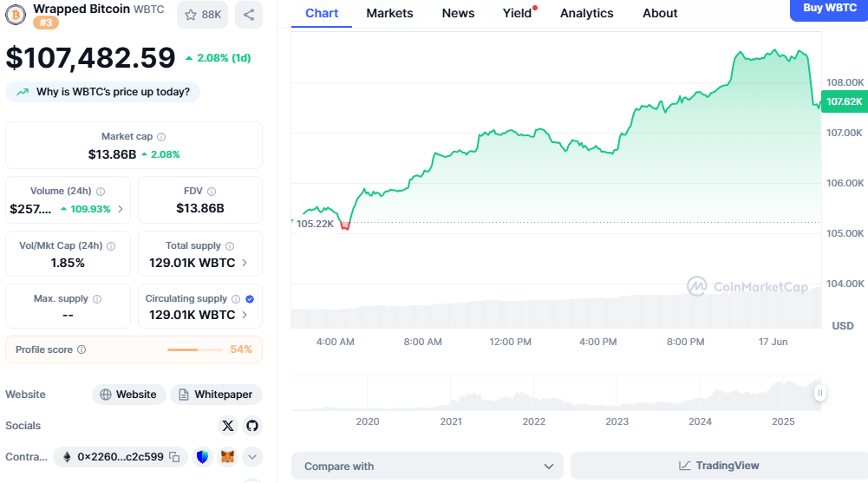
Task: Click the USD currency label on chart
Action: (x=843, y=326)
